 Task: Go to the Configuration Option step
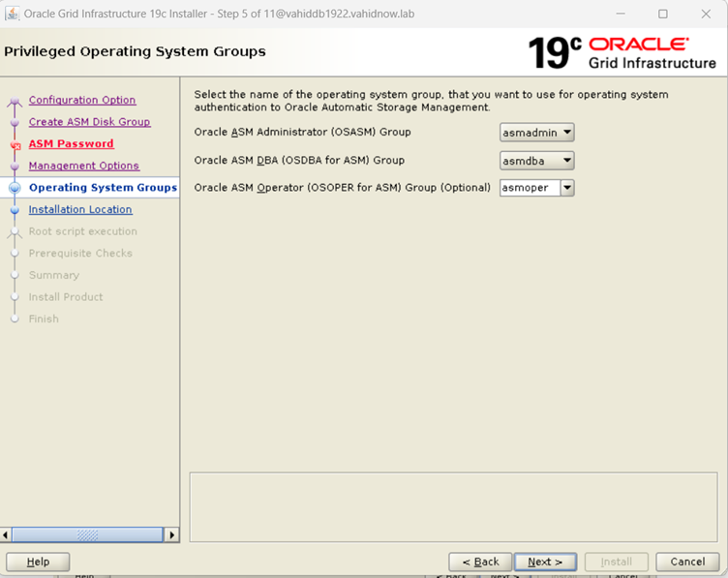point(82,101)
